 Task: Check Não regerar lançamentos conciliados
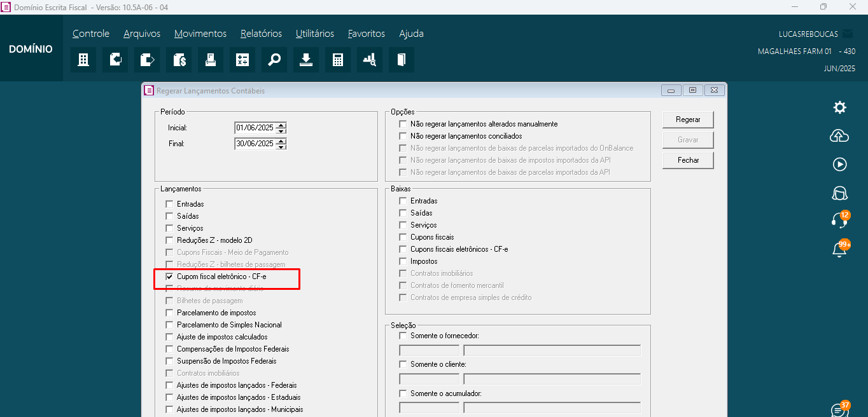403,136
